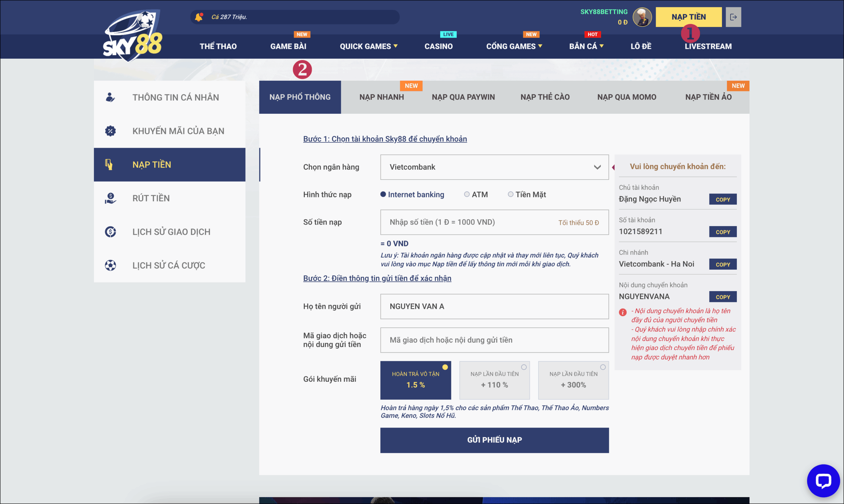Click the hand-with-coin icon beside Rút Tiền

(110, 198)
